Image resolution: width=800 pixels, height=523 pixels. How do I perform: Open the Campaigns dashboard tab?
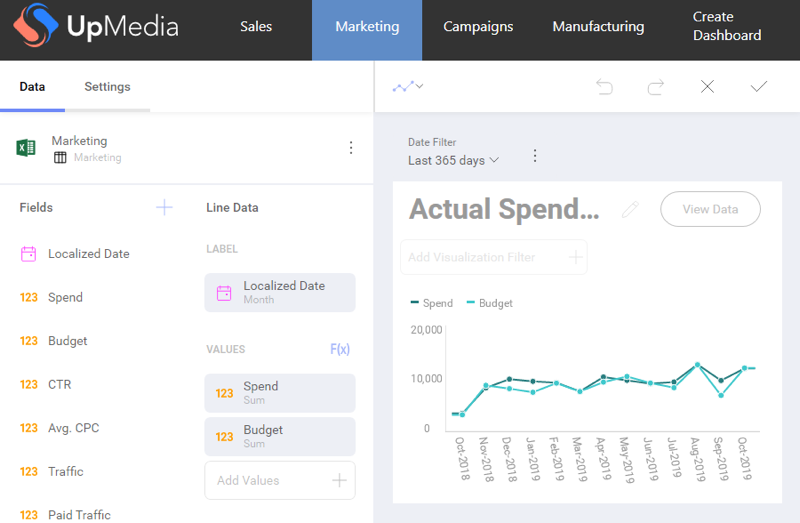point(477,27)
